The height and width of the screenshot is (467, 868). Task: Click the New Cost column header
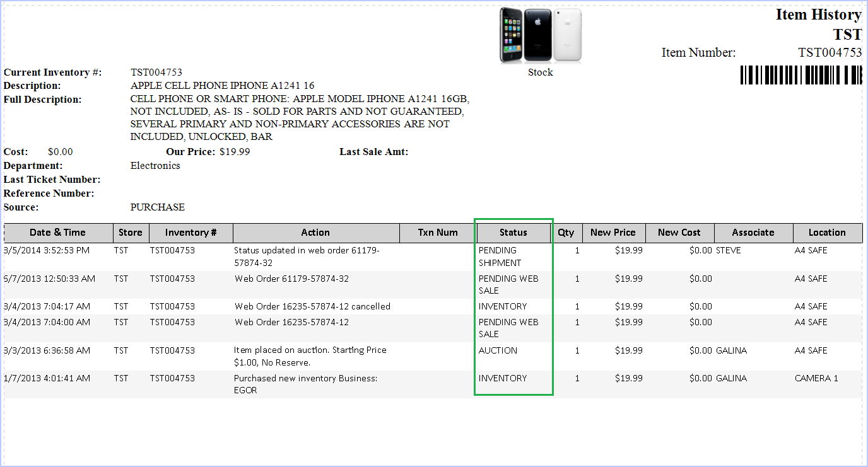point(679,233)
